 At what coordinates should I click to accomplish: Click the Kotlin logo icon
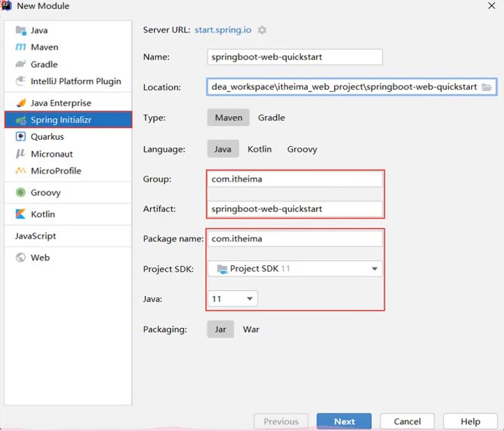pyautogui.click(x=21, y=214)
